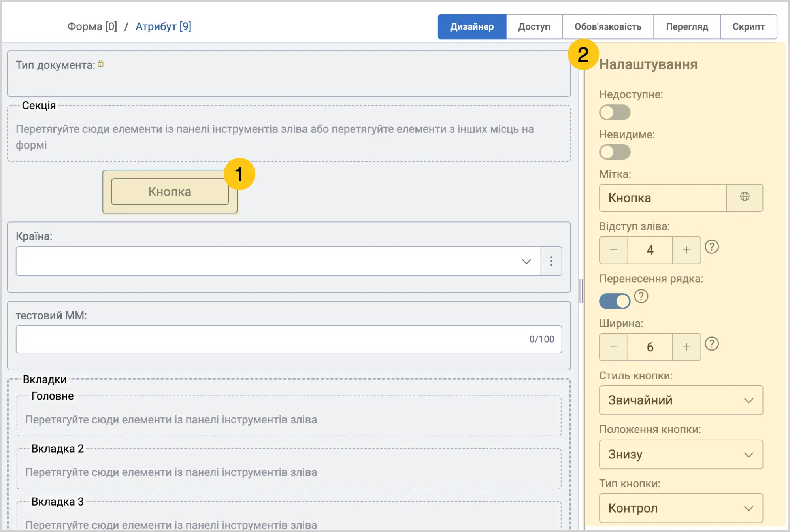This screenshot has height=532, width=790.
Task: Switch to the Доступ tab
Action: tap(534, 26)
